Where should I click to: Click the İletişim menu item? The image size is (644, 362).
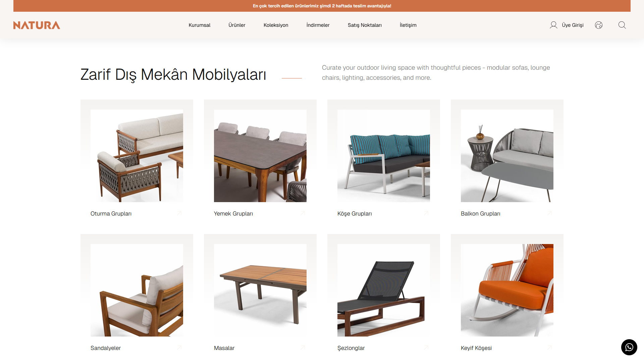(408, 25)
